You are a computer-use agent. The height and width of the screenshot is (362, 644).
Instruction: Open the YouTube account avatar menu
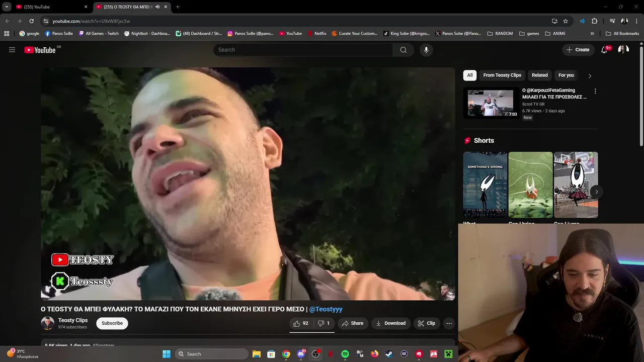click(623, 49)
